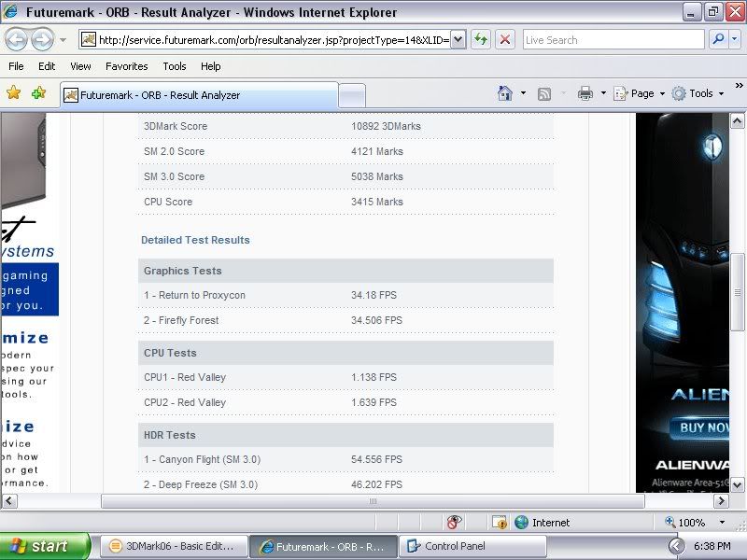Open the Tools menu in menu bar
Viewport: 747px width, 560px height.
[x=175, y=66]
